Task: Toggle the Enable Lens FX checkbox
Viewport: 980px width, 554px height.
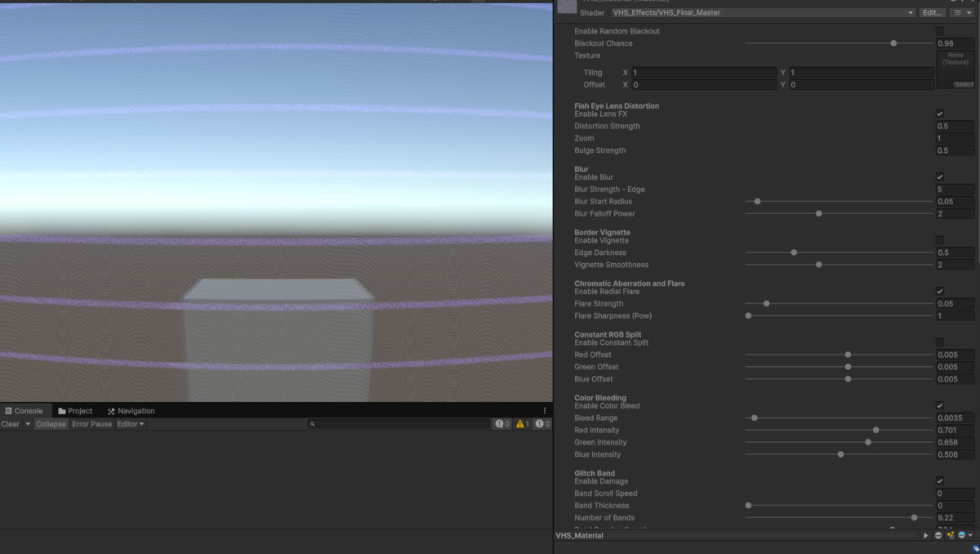Action: click(x=940, y=114)
